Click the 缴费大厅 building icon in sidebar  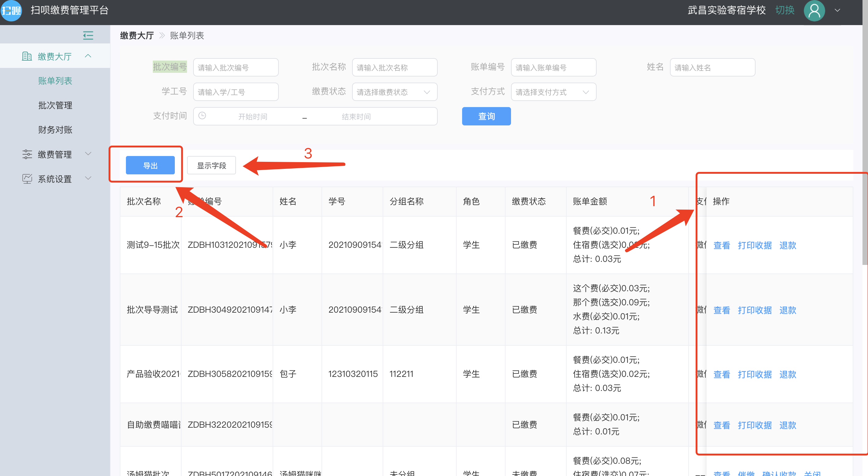(27, 56)
